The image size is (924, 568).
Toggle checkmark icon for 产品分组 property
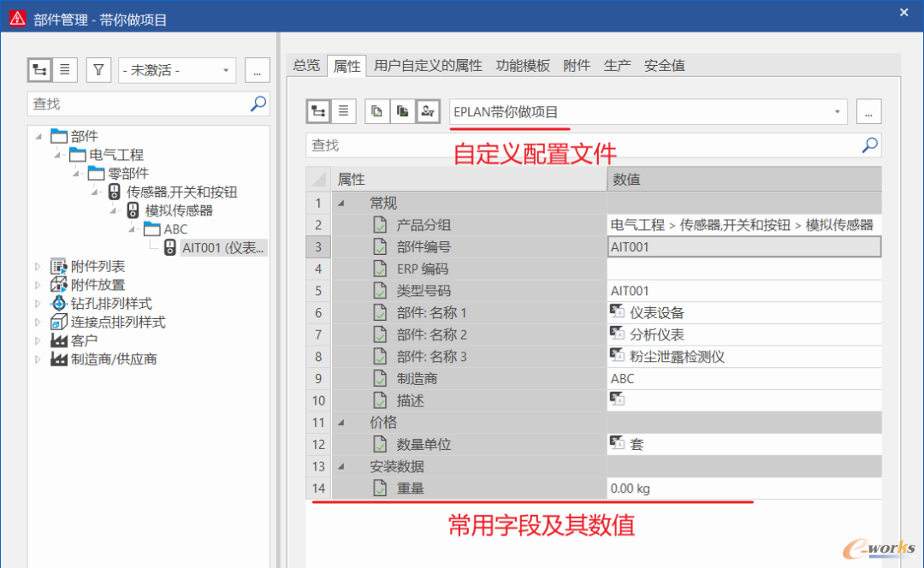point(380,224)
